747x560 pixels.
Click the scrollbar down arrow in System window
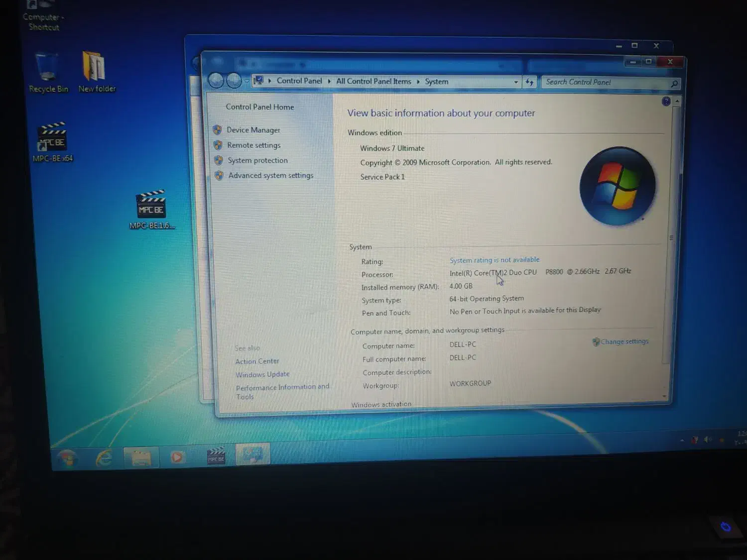point(664,396)
